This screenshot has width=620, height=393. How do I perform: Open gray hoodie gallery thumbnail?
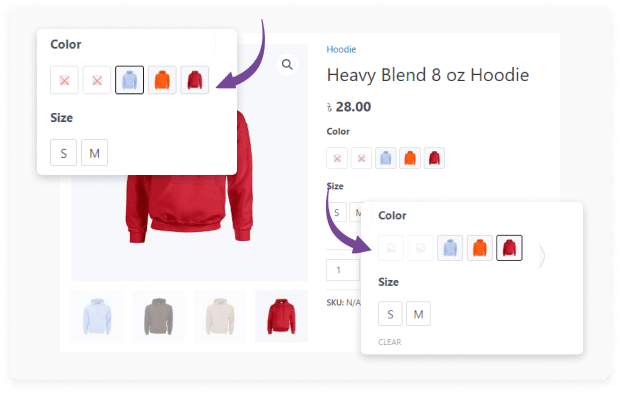click(x=159, y=316)
